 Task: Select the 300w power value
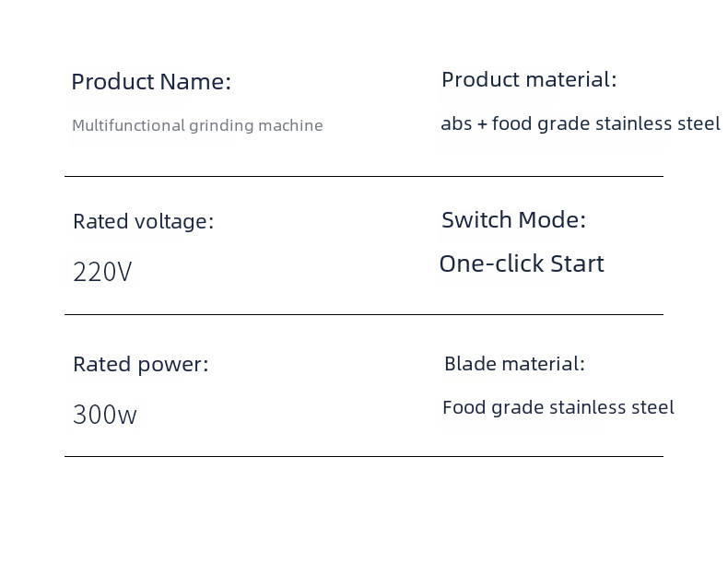105,416
